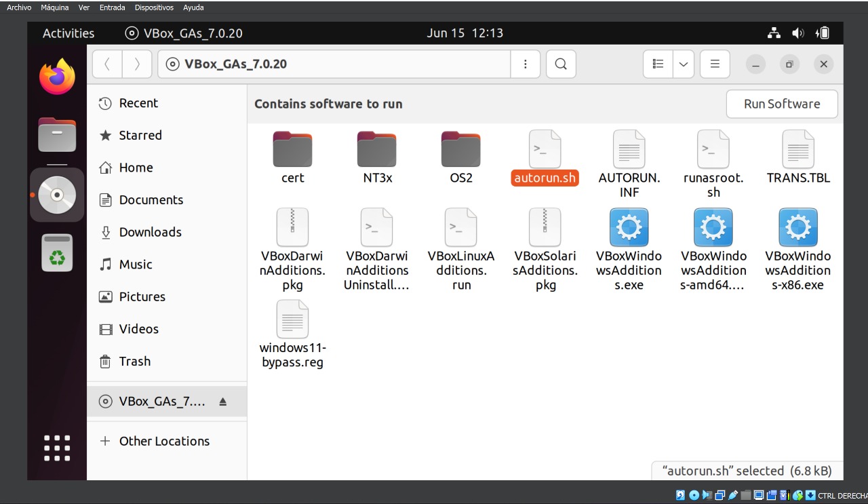
Task: Select VBoxLinuxAdditions.run file
Action: (x=461, y=250)
